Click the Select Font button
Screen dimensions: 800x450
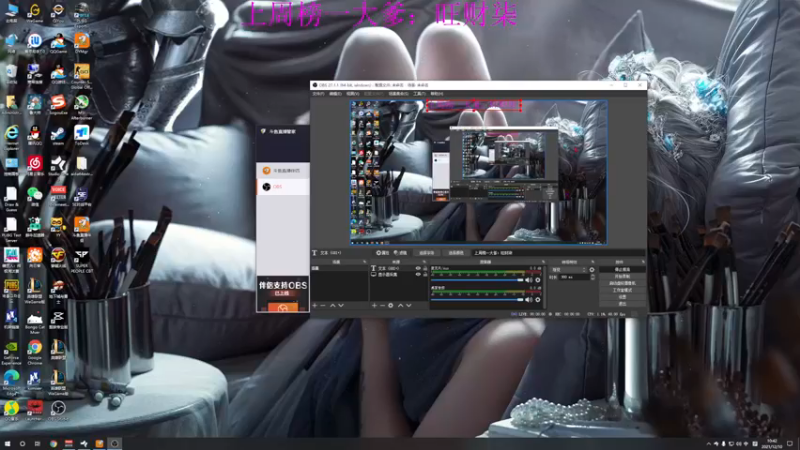coord(427,253)
